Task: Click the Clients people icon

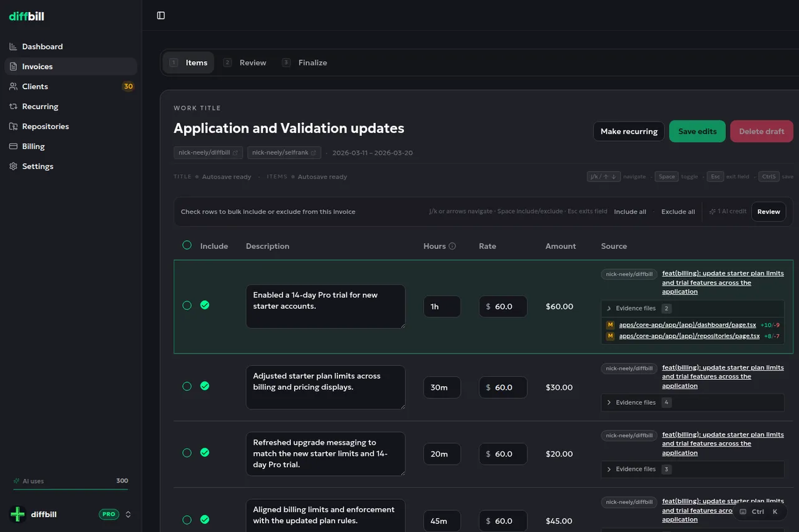Action: (x=13, y=87)
